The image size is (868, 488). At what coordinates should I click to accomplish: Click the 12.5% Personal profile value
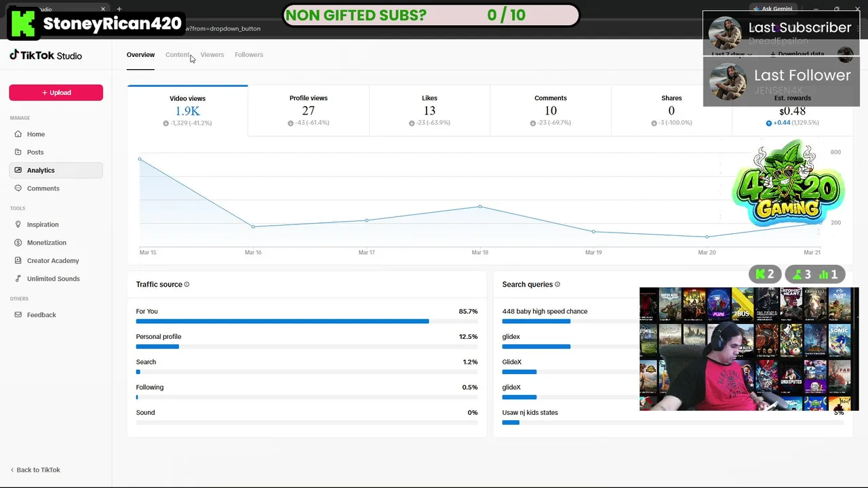point(468,337)
